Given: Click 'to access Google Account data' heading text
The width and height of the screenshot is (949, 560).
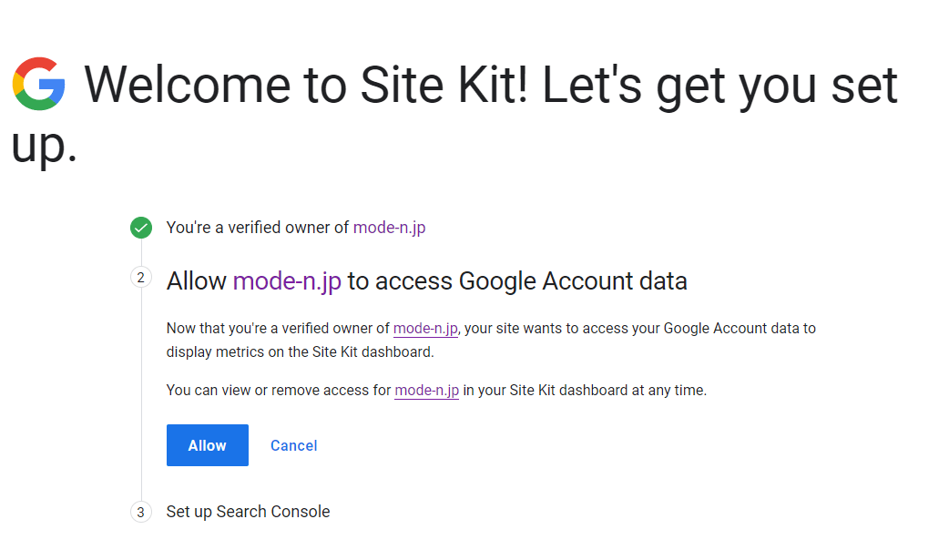Looking at the screenshot, I should (517, 281).
